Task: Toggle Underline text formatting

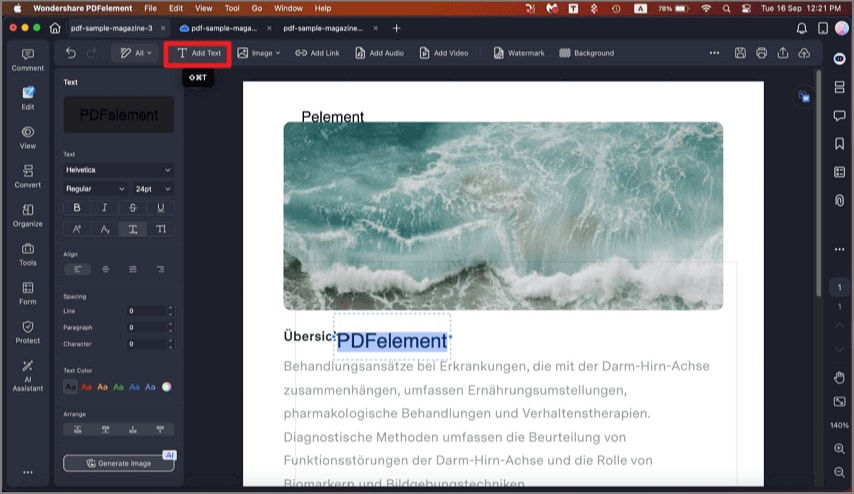Action: [160, 208]
